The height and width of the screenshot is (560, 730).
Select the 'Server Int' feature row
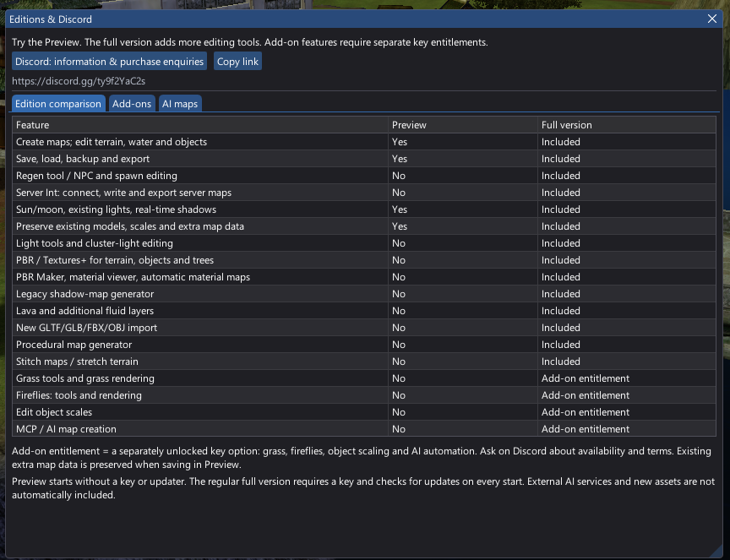coord(364,193)
